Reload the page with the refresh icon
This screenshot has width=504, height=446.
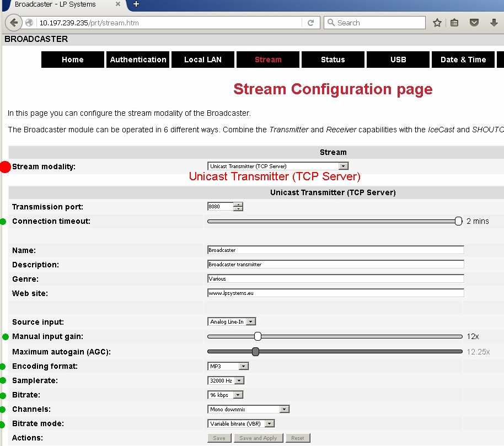pos(310,23)
